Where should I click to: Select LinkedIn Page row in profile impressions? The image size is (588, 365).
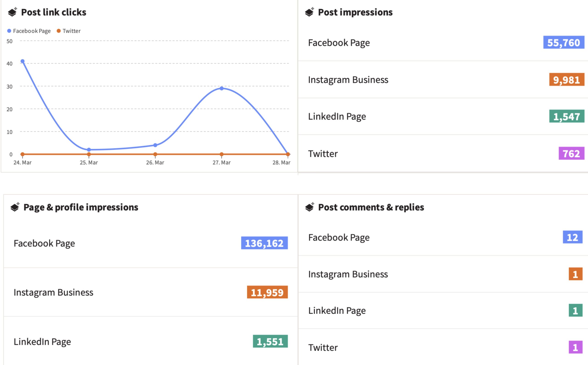pyautogui.click(x=42, y=342)
